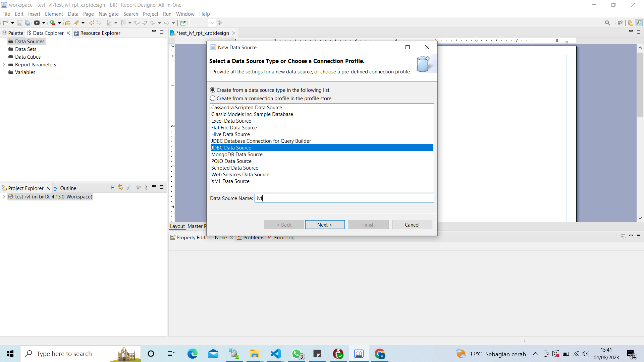Screen dimensions: 644x362
Task: Click the toolbar search magnifier icon
Action: pos(607,23)
